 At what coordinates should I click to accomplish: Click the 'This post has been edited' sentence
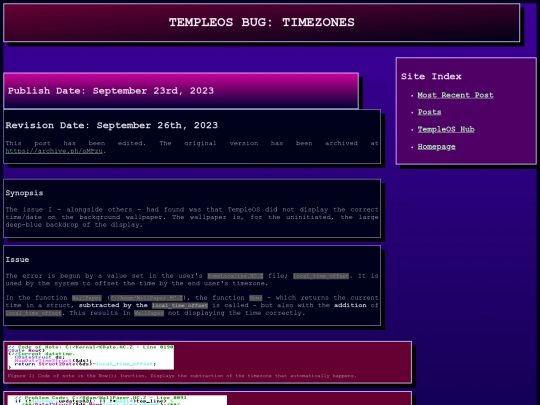pyautogui.click(x=75, y=143)
